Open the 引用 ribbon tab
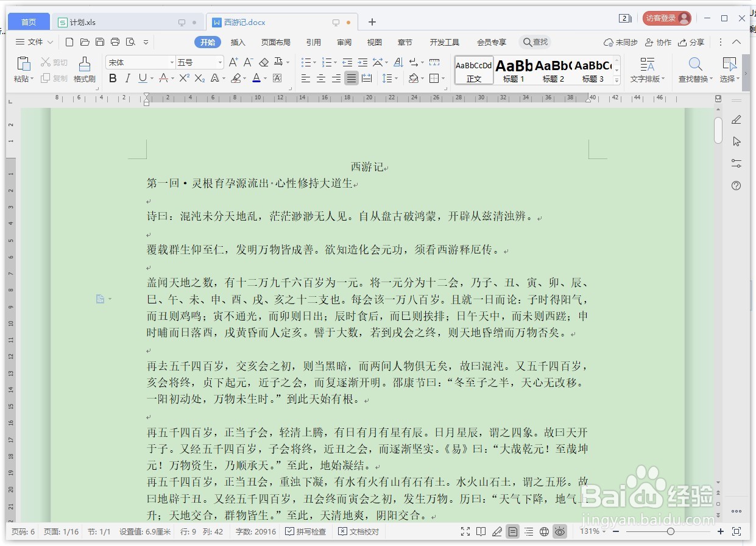Screen dimensions: 756x546 click(314, 42)
